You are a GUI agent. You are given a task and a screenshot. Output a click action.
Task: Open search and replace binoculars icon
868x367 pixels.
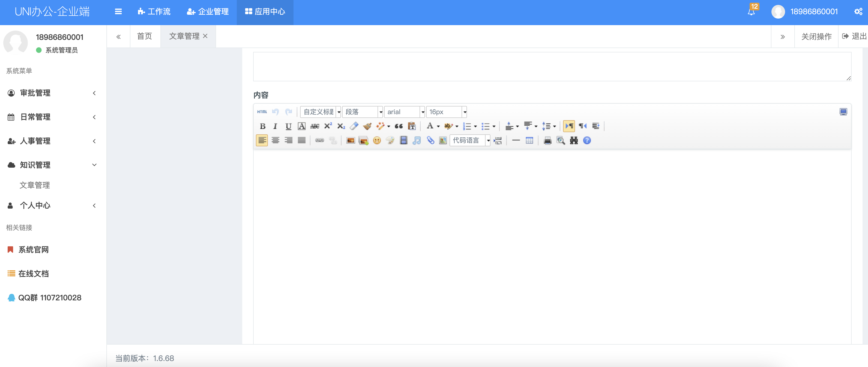click(x=573, y=141)
